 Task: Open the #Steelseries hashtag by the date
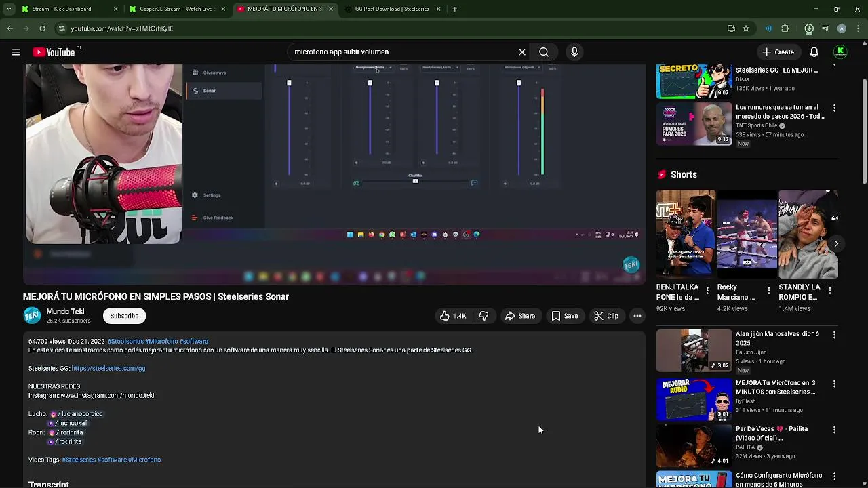click(125, 342)
